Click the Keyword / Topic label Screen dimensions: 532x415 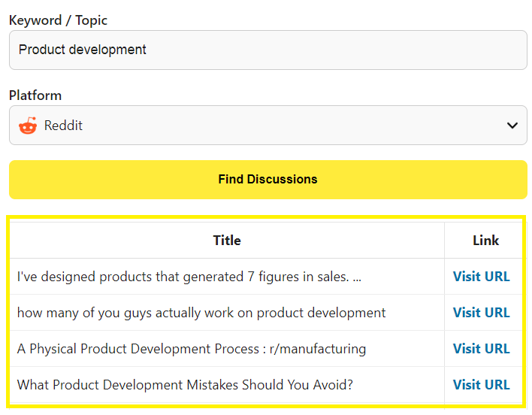coord(58,20)
